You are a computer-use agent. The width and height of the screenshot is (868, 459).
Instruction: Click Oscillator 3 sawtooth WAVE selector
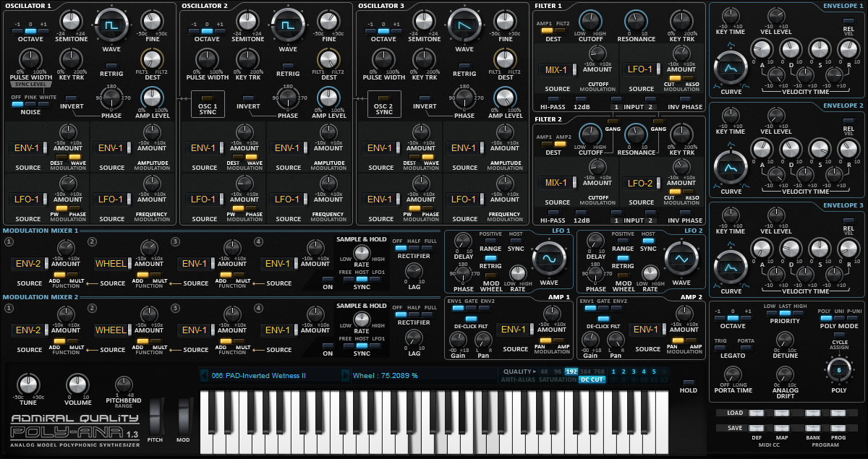(464, 25)
